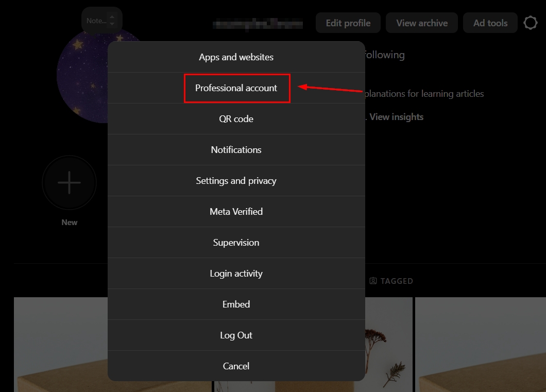Click the settings gear icon

point(530,23)
